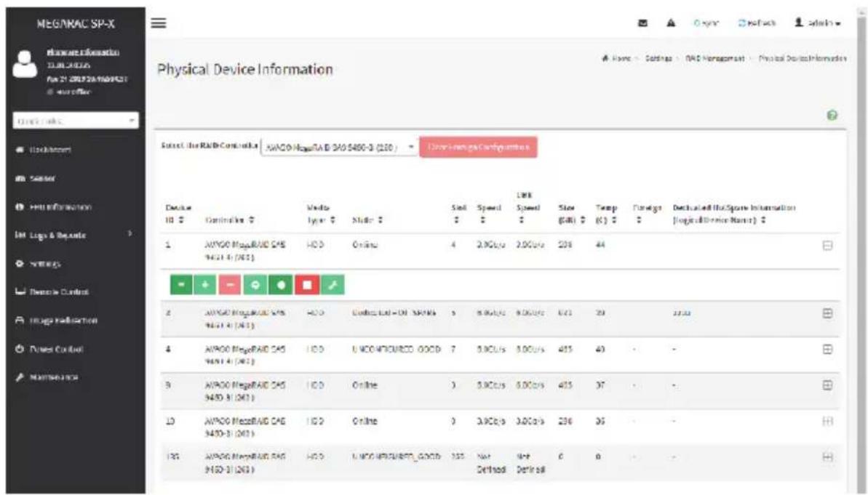Sort the table by Device ID
This screenshot has width=868, height=495.
[181, 220]
